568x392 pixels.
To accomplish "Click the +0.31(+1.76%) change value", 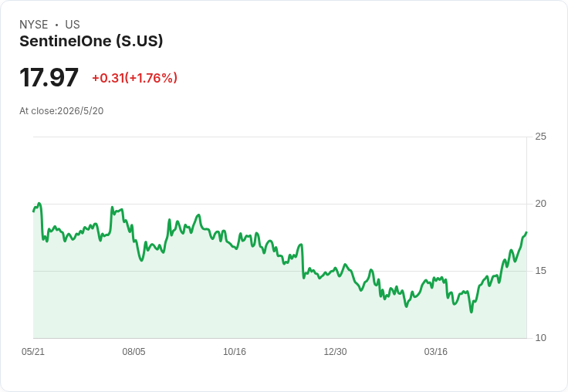I will click(135, 78).
